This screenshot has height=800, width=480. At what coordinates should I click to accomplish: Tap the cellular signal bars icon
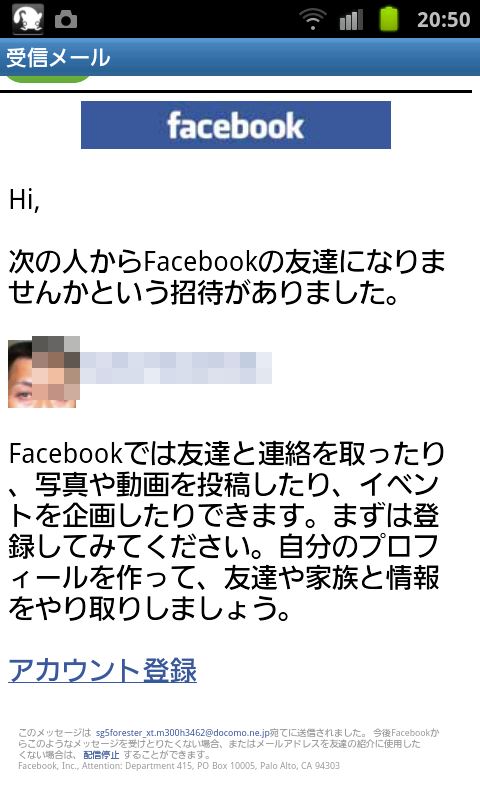pos(351,20)
